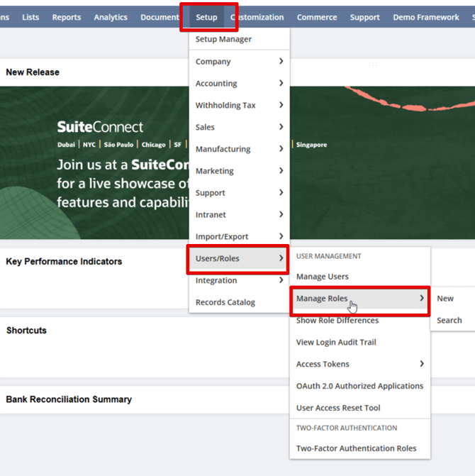This screenshot has width=475, height=476.
Task: Expand the Access Tokens submenu arrow
Action: click(422, 364)
